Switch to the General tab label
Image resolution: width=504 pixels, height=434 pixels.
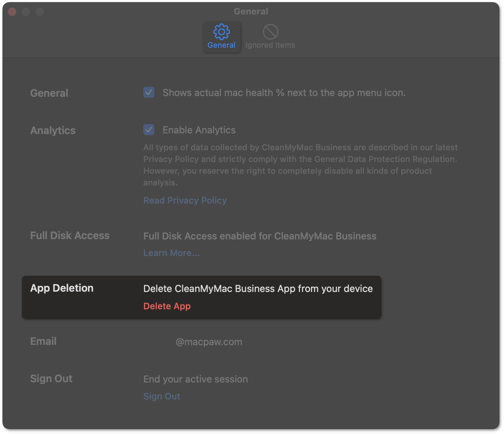tap(221, 45)
